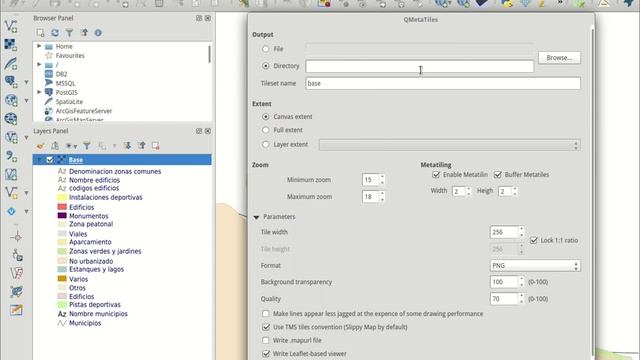Toggle Write Leaflet-based viewer checkbox
Screen dimensions: 640x360
(x=266, y=353)
